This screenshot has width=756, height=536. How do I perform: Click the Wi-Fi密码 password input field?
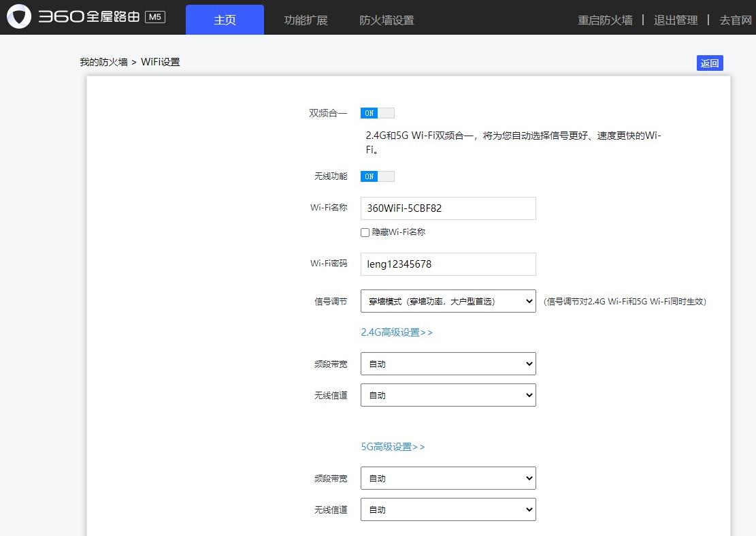point(448,264)
